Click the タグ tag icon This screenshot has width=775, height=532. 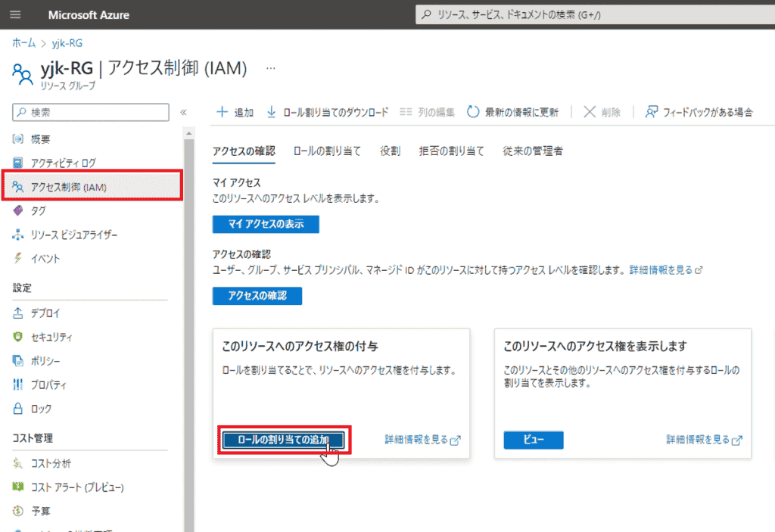point(18,210)
